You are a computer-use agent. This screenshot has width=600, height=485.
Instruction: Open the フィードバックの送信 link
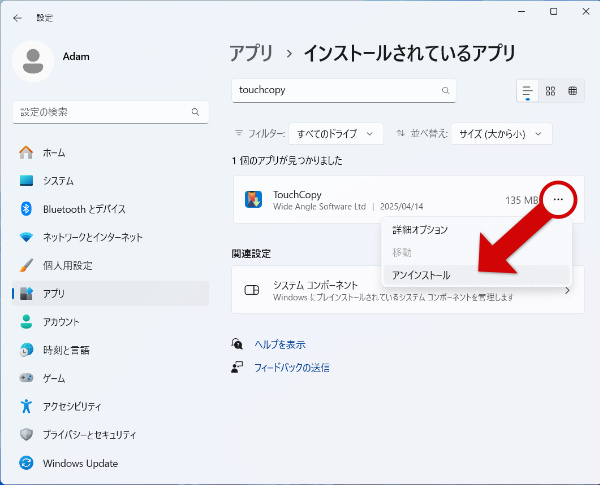pos(292,368)
